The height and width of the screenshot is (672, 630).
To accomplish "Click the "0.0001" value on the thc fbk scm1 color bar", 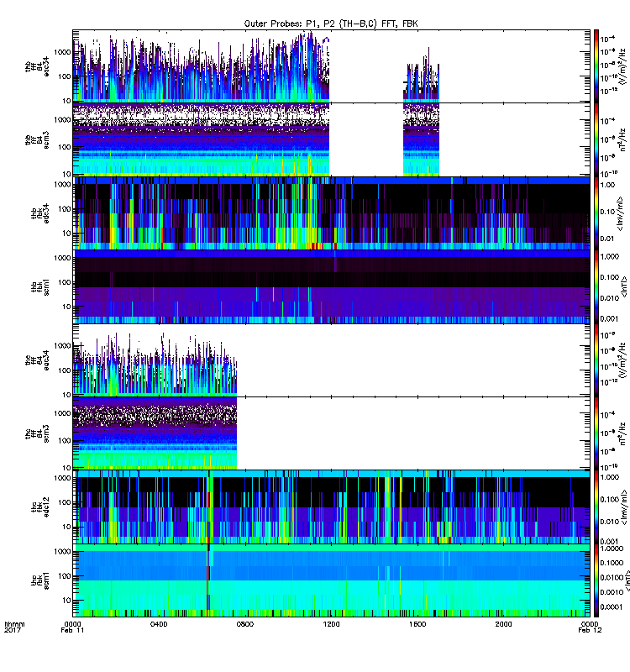I will click(612, 606).
